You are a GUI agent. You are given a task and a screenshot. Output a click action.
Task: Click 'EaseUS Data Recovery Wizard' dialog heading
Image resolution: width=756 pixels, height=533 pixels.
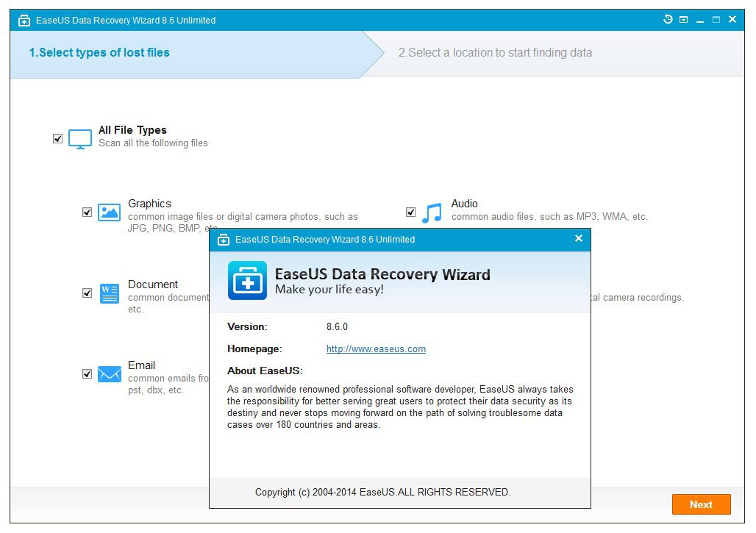[382, 273]
